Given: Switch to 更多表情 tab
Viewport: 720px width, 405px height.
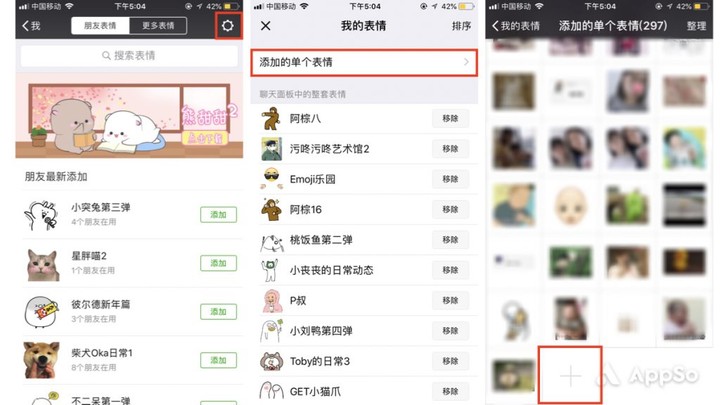Looking at the screenshot, I should [158, 26].
